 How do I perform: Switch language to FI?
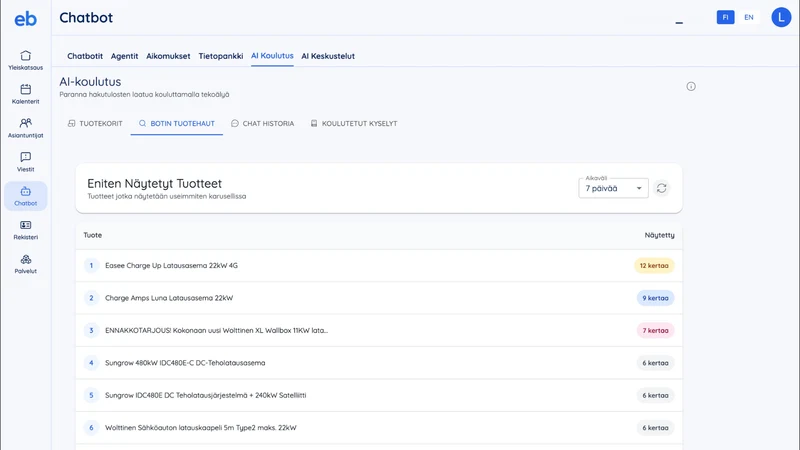pos(725,17)
